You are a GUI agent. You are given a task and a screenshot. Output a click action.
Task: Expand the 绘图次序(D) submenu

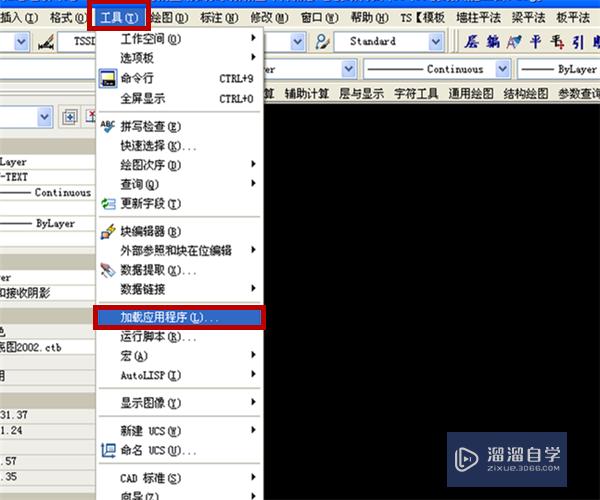[x=179, y=165]
